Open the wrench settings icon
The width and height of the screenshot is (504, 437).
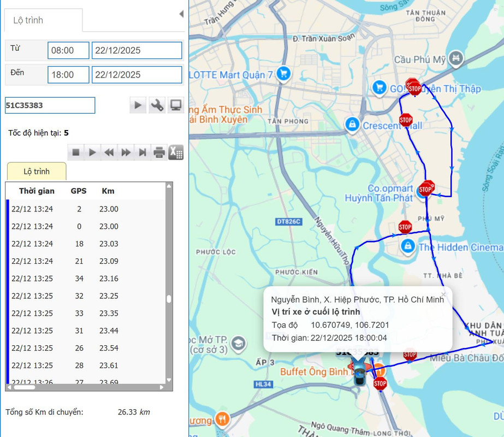point(157,105)
